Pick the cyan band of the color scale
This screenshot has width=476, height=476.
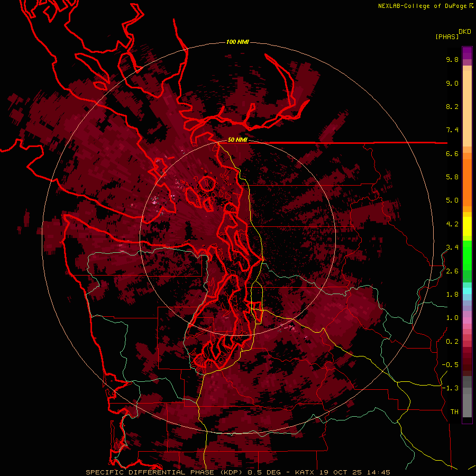coord(467,291)
